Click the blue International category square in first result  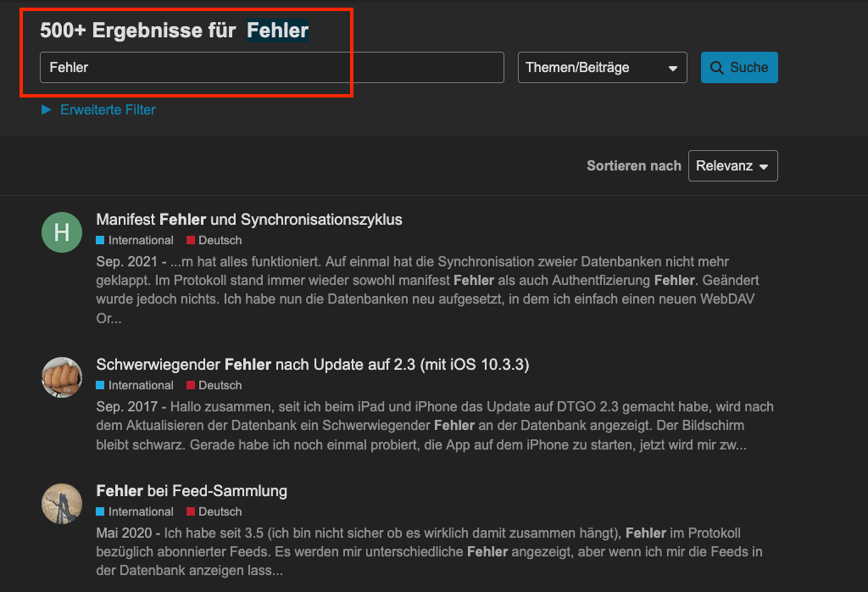100,240
